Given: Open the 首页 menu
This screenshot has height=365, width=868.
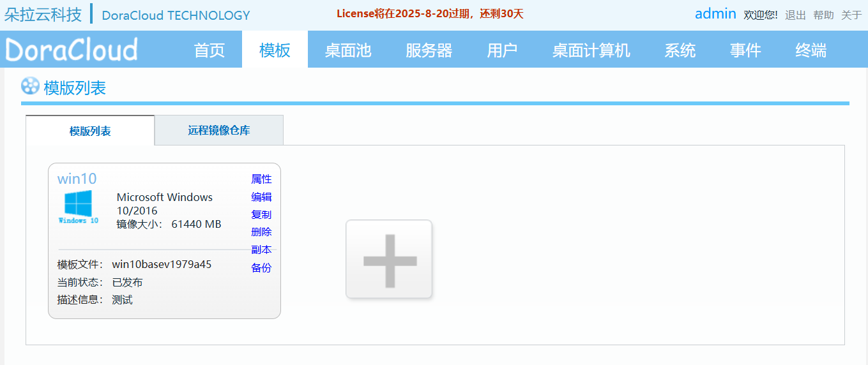Looking at the screenshot, I should coord(209,50).
